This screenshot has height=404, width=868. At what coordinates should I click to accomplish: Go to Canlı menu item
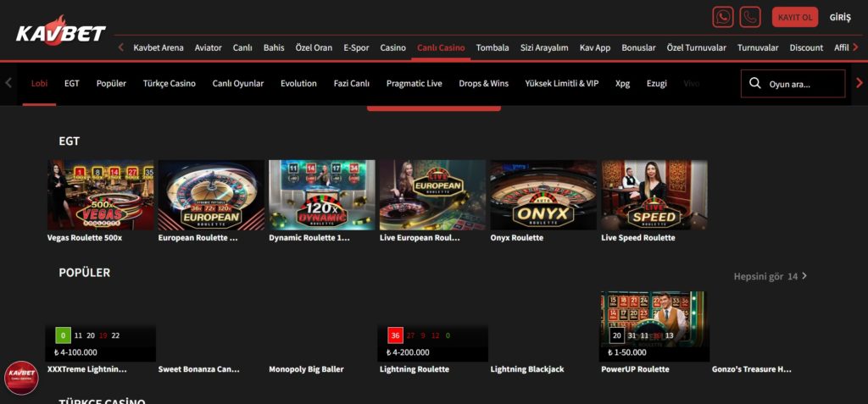[242, 47]
